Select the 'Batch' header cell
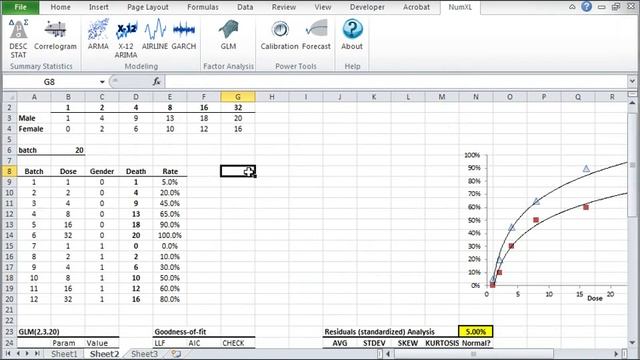 point(34,171)
